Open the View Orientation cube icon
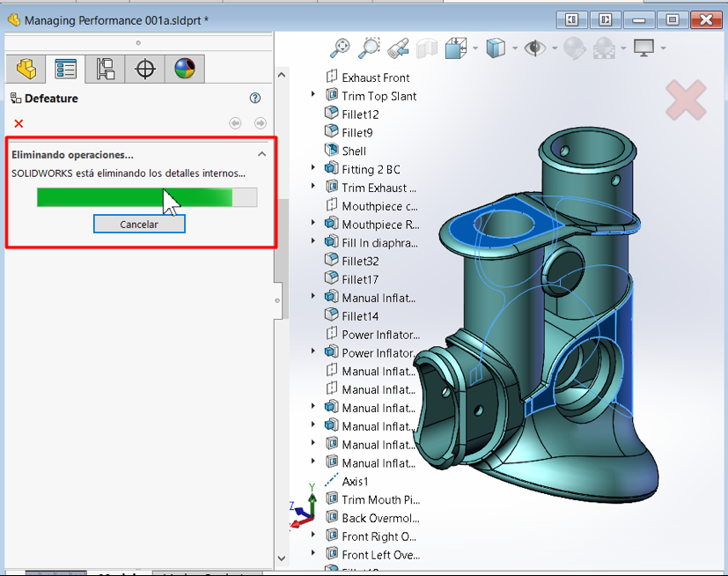Image resolution: width=728 pixels, height=576 pixels. [x=455, y=48]
